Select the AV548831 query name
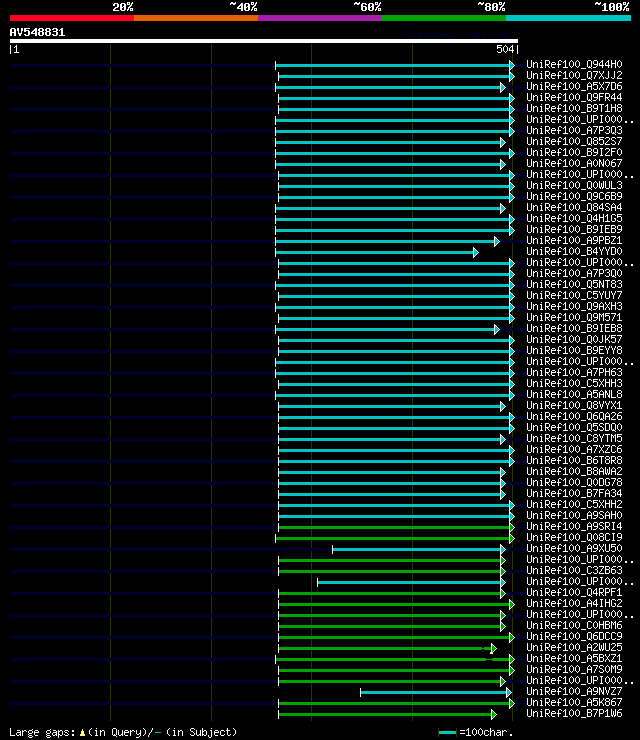The width and height of the screenshot is (640, 740). pos(37,32)
